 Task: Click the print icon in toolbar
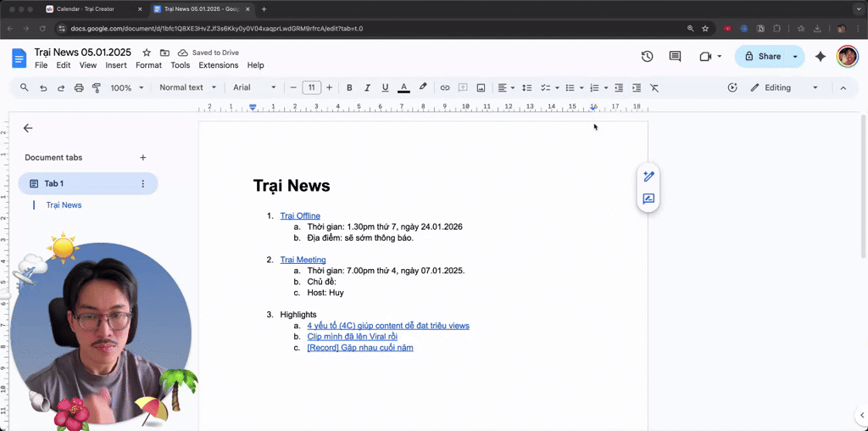tap(79, 87)
